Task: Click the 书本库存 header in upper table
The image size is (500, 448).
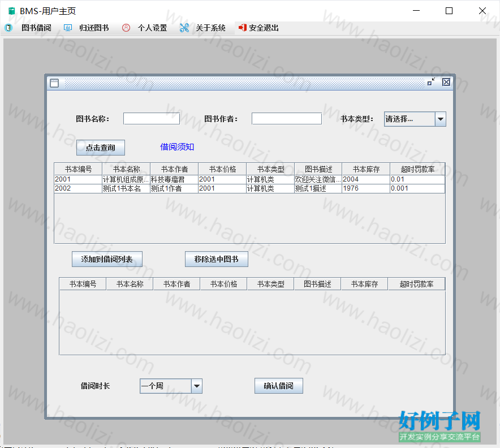Action: coord(366,169)
